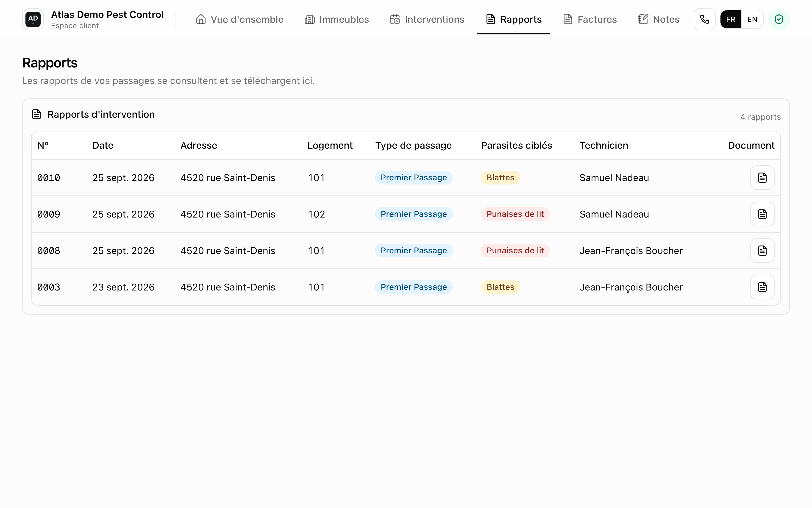Go to the Vue d'ensemble tab
The height and width of the screenshot is (508, 812).
click(x=239, y=20)
